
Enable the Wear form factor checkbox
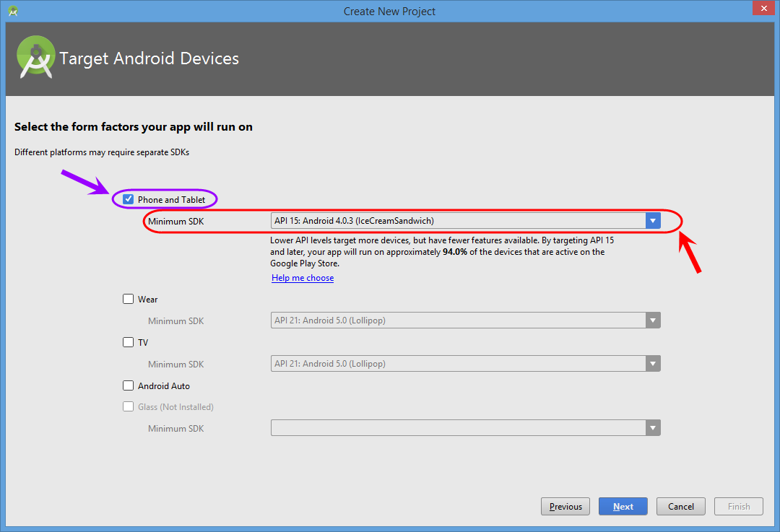(x=129, y=299)
